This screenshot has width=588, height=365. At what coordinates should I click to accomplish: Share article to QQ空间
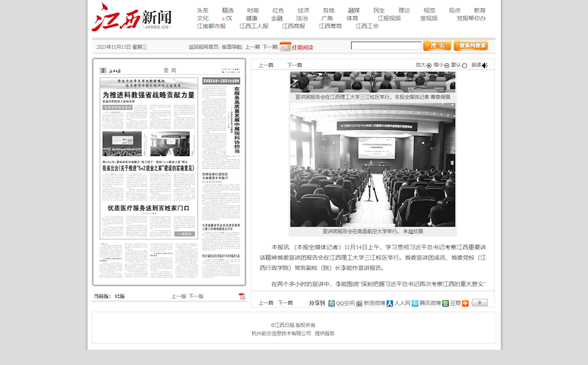click(332, 303)
